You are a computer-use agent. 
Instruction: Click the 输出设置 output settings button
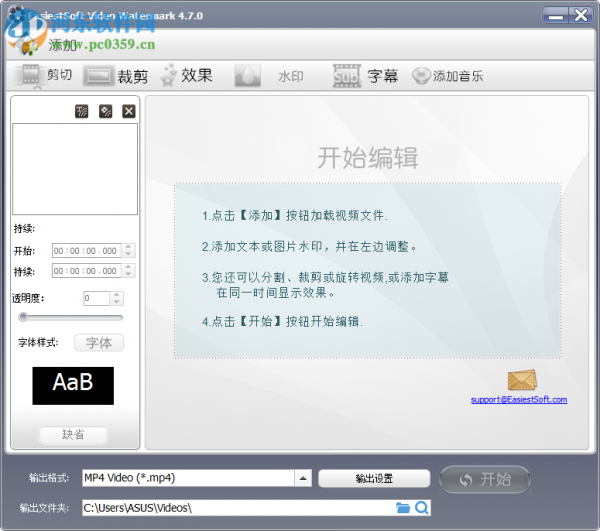pos(374,479)
